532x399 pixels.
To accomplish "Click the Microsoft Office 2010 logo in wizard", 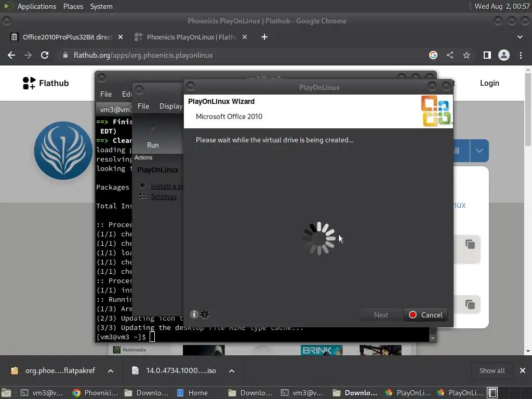I will (x=436, y=111).
